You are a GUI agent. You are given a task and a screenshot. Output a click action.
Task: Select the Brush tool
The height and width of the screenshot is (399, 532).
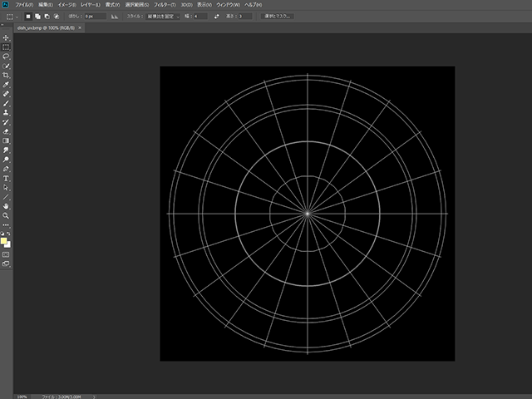(6, 103)
